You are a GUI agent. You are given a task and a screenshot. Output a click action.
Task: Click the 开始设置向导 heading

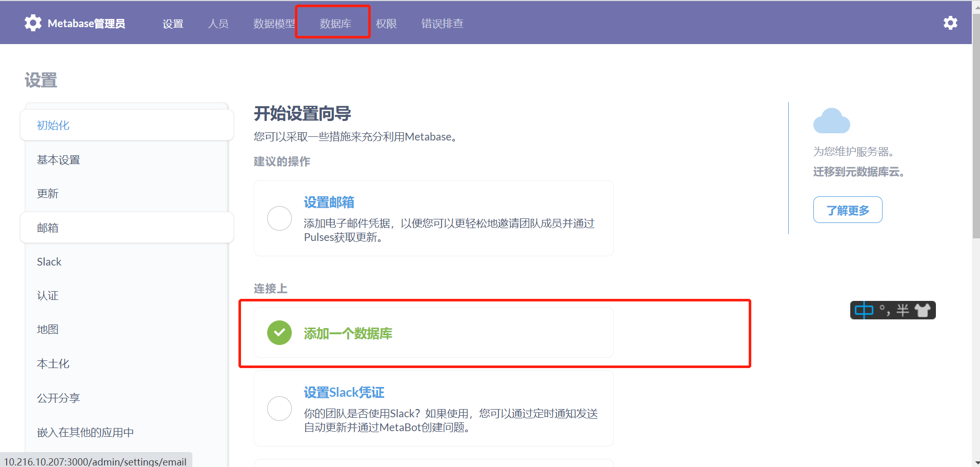(x=303, y=113)
